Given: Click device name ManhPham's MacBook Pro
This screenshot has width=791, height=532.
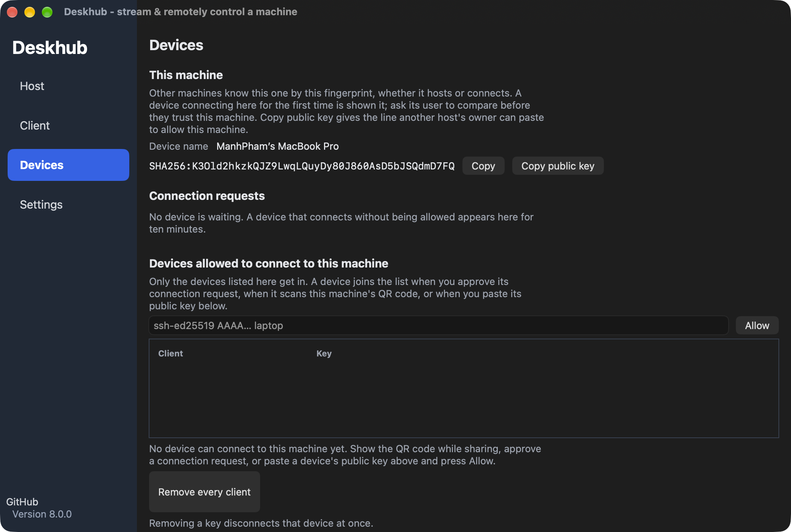Looking at the screenshot, I should (278, 146).
